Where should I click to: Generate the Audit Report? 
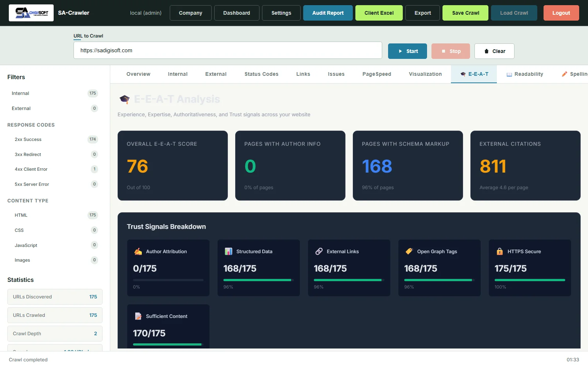point(328,13)
